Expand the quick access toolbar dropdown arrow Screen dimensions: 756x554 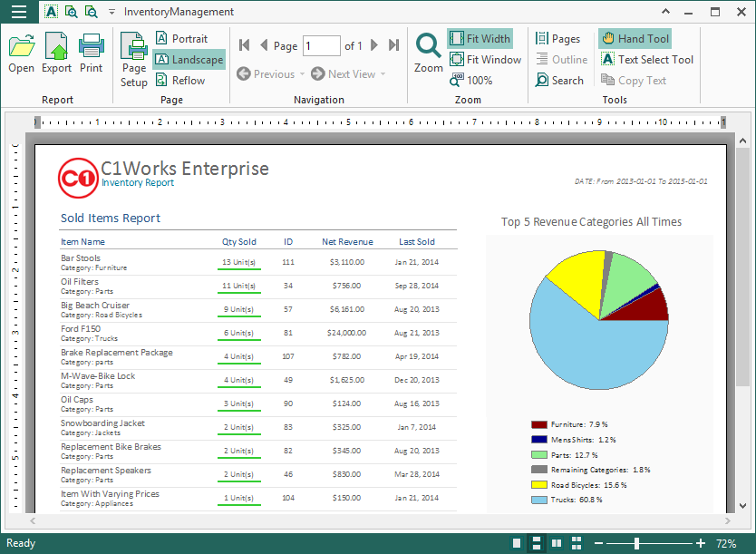point(111,12)
